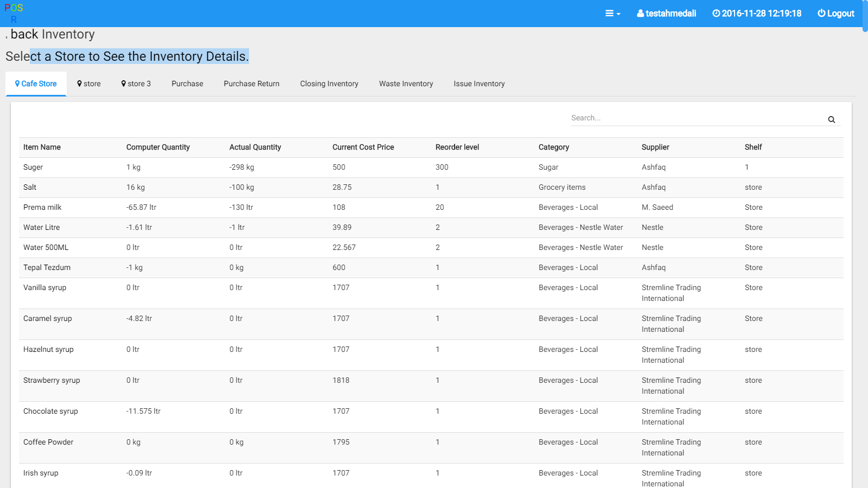
Task: Focus the Search input field
Action: [697, 118]
